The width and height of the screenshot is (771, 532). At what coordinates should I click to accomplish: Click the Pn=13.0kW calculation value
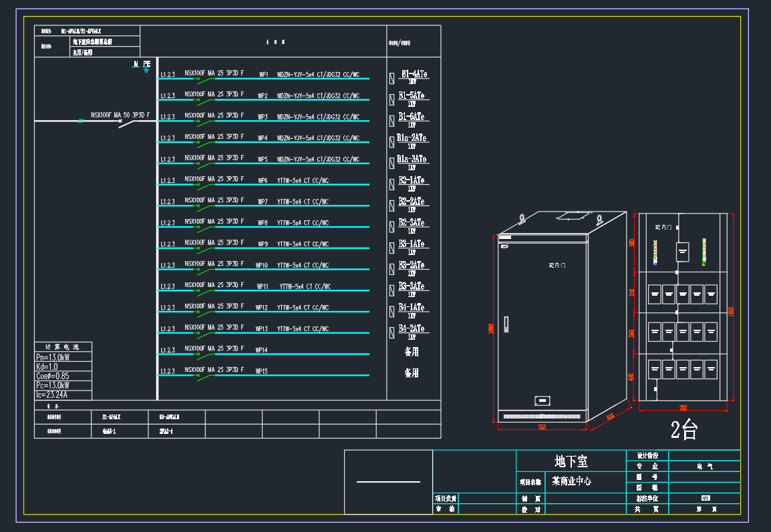click(53, 357)
